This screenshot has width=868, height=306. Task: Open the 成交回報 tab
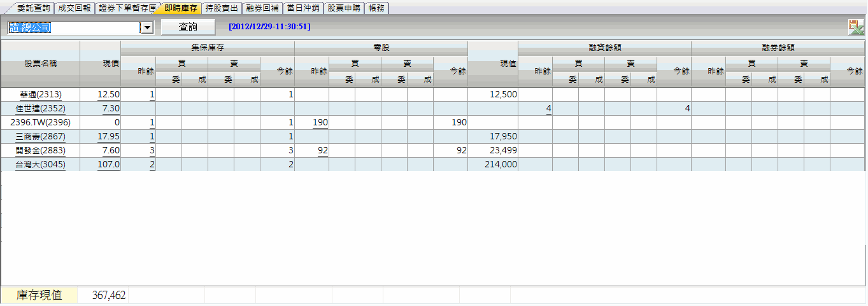[74, 8]
